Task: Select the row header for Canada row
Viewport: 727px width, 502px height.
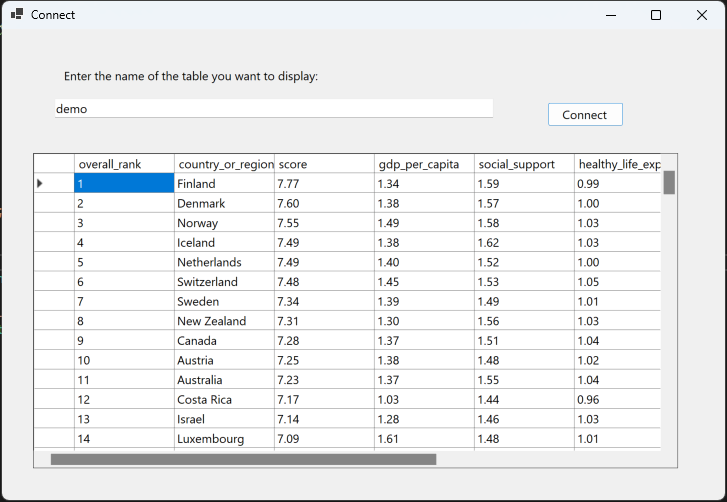Action: point(53,341)
